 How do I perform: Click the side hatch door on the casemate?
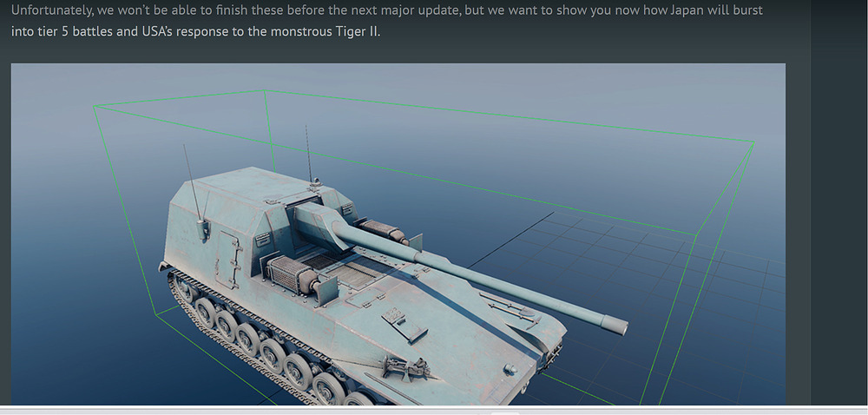coord(231,253)
